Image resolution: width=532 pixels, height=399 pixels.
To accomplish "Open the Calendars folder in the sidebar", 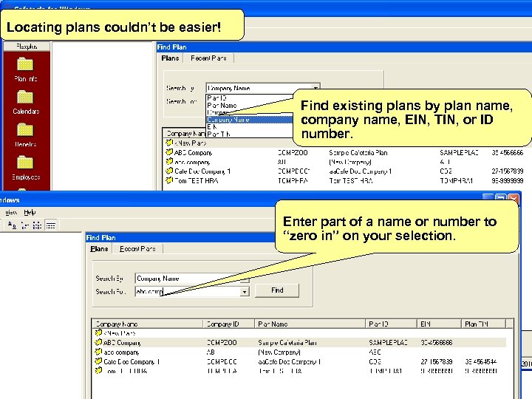I will [x=25, y=102].
